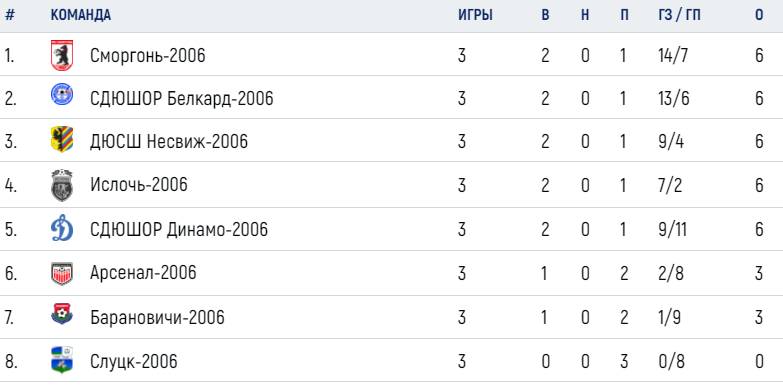Click the Арсенал-2006 team badge
Image resolution: width=783 pixels, height=388 pixels.
[62, 274]
